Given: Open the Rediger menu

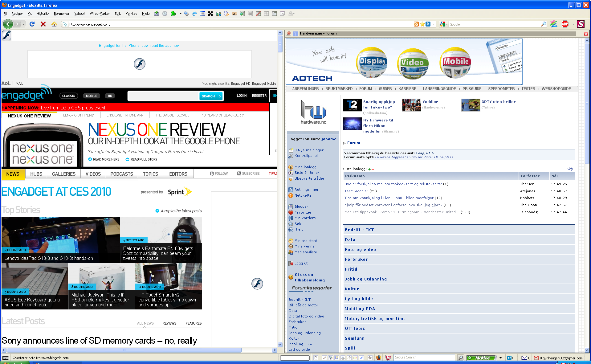Looking at the screenshot, I should 17,14.
